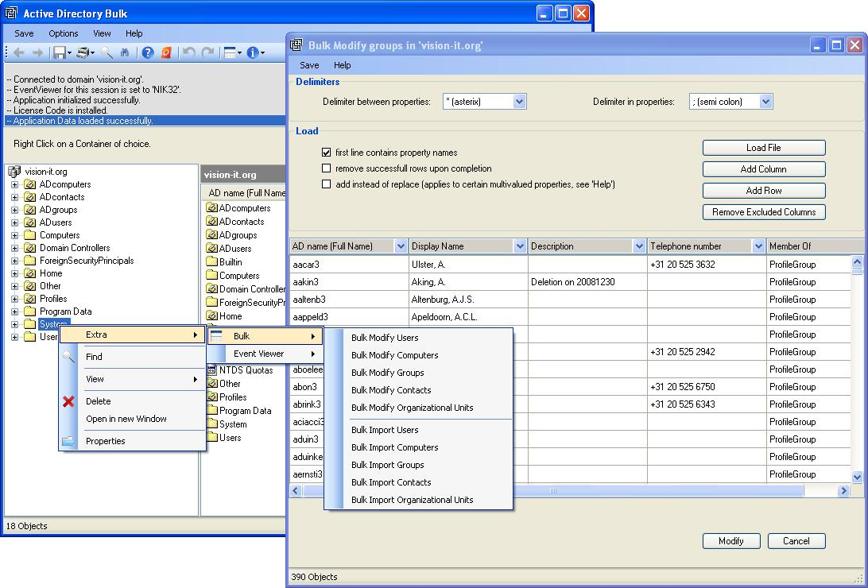Click the orange options icon in the toolbar
This screenshot has height=588, width=868.
[x=166, y=53]
